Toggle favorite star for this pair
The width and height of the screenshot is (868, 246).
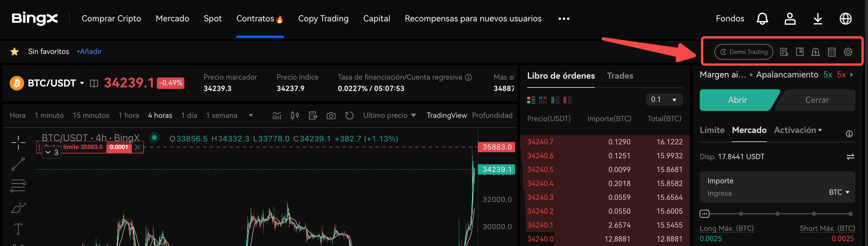point(14,52)
